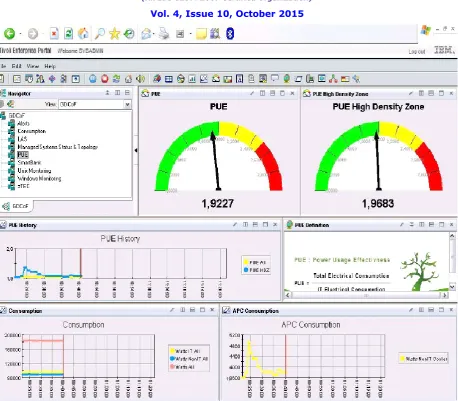Select Windows Monitoring in the Navigator tree
Image resolution: width=458 pixels, height=401 pixels.
39,179
